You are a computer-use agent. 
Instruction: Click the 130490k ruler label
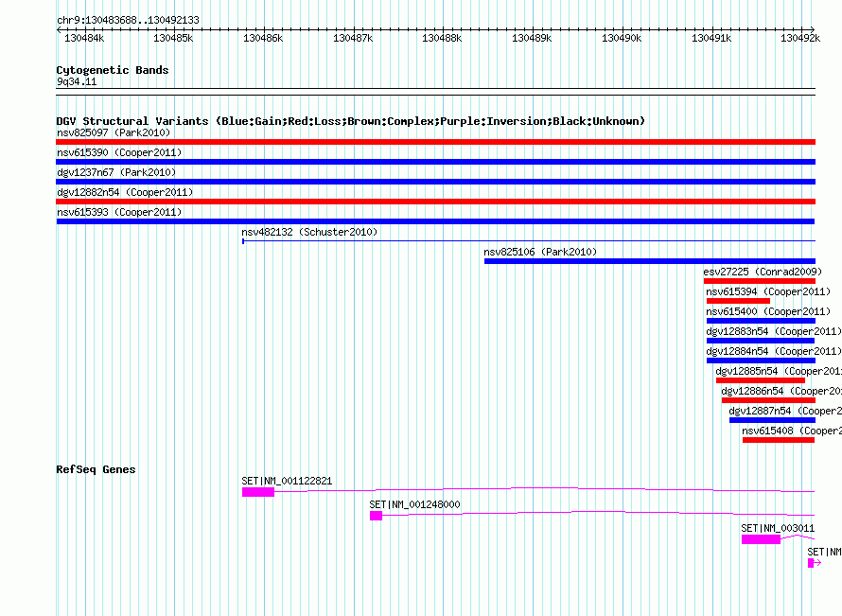tap(622, 38)
